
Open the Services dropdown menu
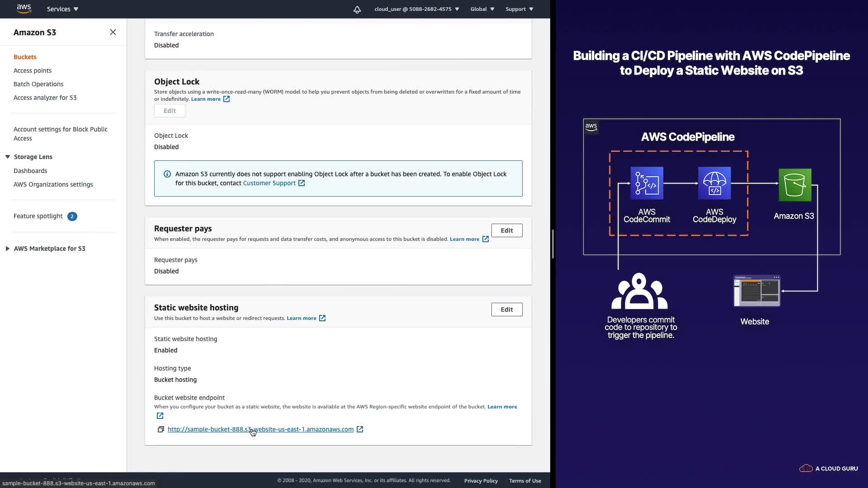62,9
